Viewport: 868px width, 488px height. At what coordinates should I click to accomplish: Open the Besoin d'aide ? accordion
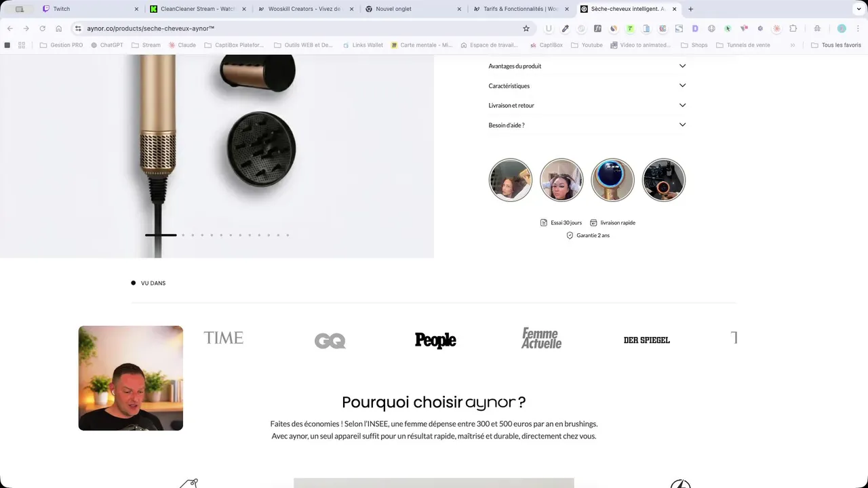587,125
